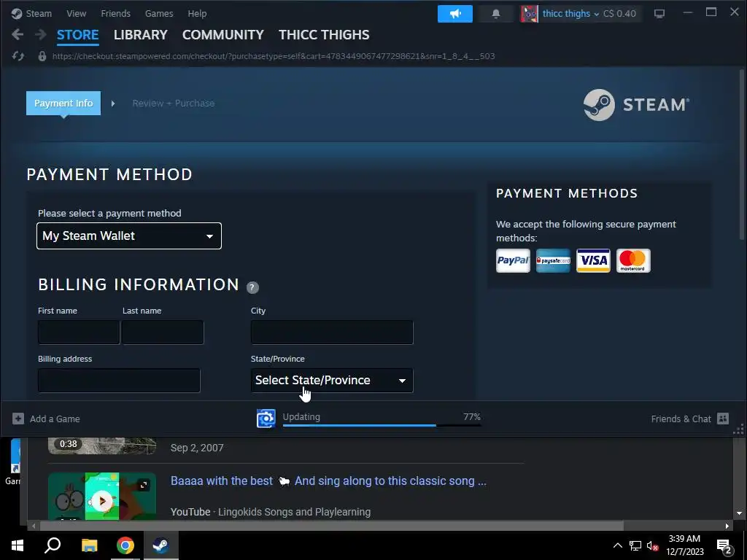This screenshot has width=747, height=560.
Task: Open the Games menu
Action: pyautogui.click(x=159, y=14)
